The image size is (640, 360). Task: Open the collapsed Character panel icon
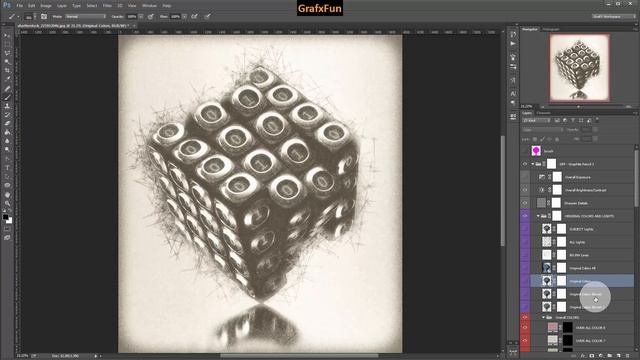[x=513, y=93]
